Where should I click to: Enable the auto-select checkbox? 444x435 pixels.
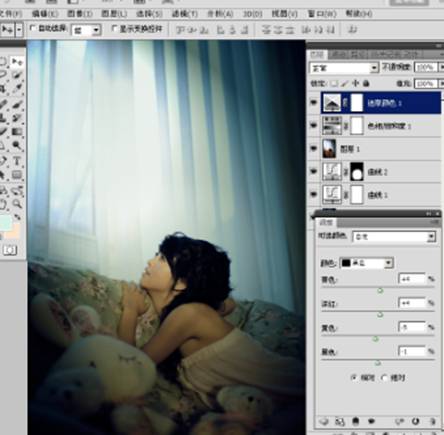(x=33, y=29)
